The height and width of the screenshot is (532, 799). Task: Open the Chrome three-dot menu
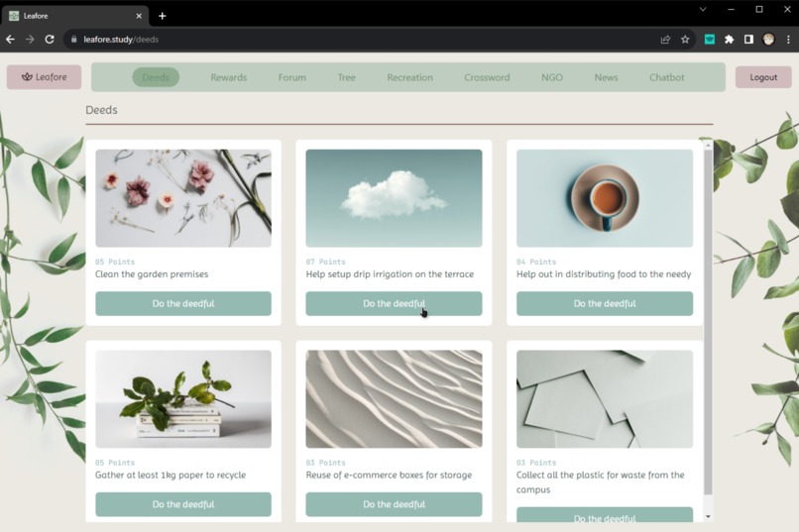(x=788, y=40)
